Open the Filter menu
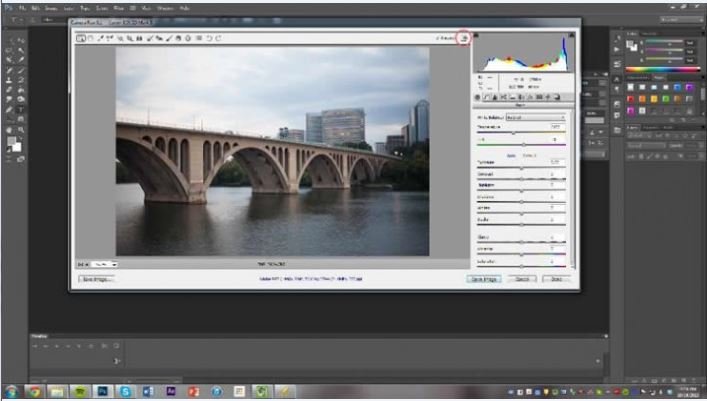Viewport: 707px width, 401px height. pyautogui.click(x=119, y=8)
